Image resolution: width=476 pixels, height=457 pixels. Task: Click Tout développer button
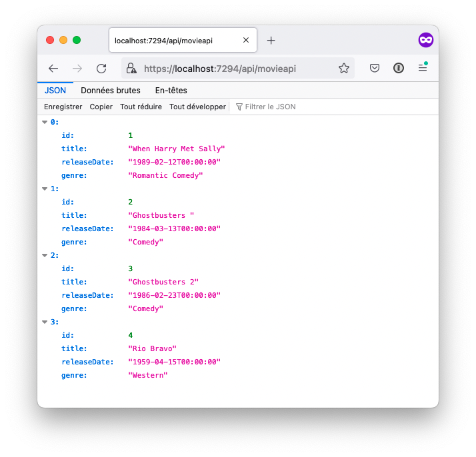click(x=197, y=107)
